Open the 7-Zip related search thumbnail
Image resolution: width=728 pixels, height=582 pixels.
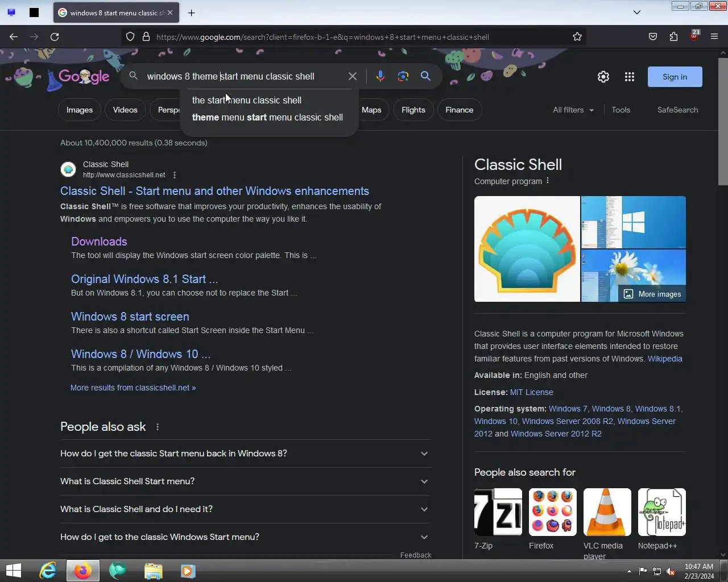click(x=498, y=512)
